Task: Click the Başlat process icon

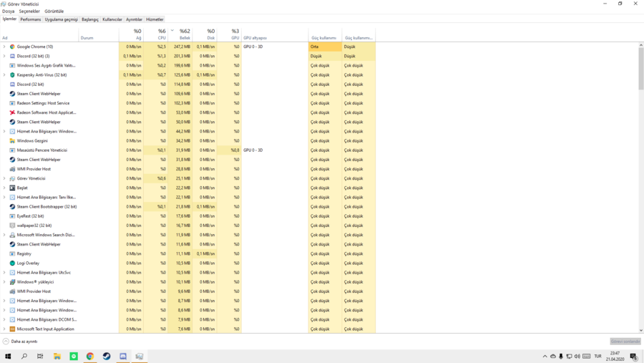Action: coord(12,188)
